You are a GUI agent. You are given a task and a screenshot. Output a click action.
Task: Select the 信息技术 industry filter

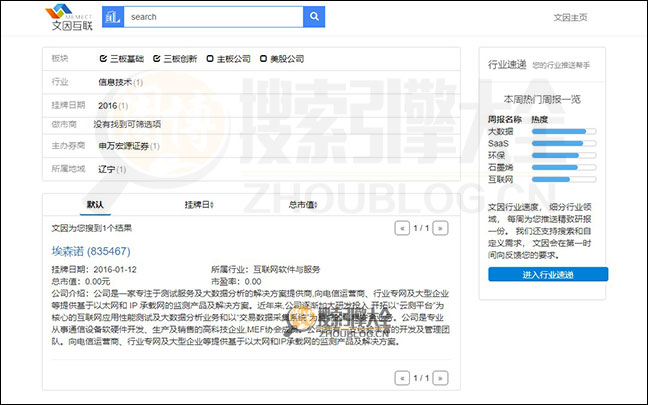coord(115,82)
